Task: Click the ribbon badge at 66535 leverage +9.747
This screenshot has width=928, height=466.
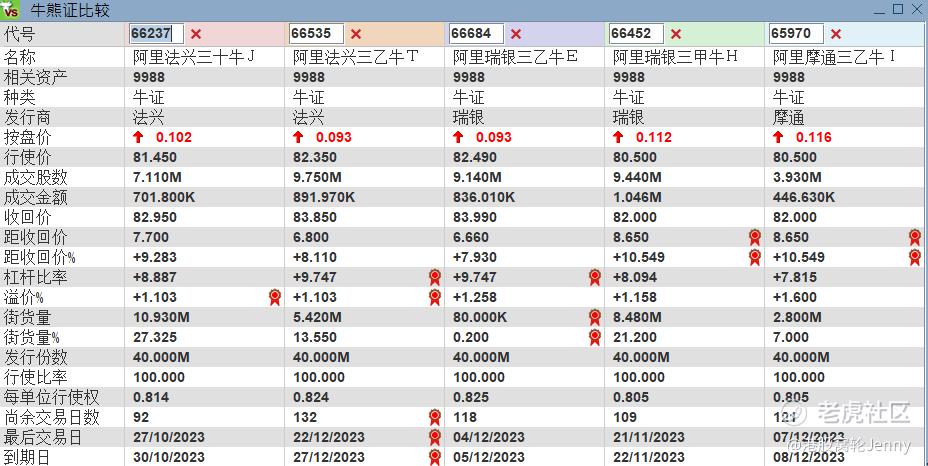Action: coord(435,277)
